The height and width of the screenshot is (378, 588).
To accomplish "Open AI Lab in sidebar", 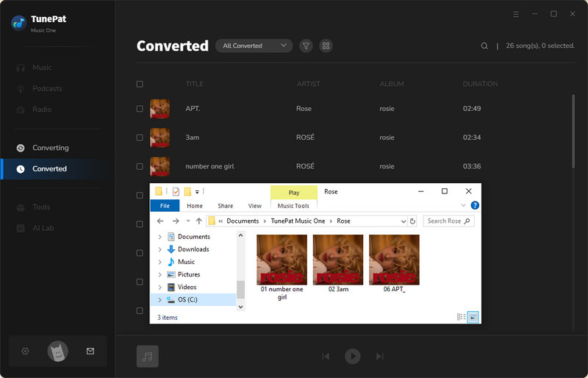I will click(x=43, y=228).
